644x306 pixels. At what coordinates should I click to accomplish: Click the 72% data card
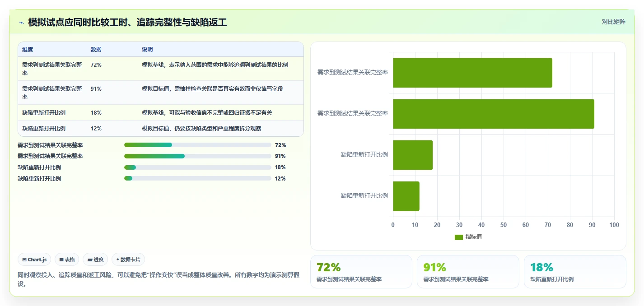(361, 272)
